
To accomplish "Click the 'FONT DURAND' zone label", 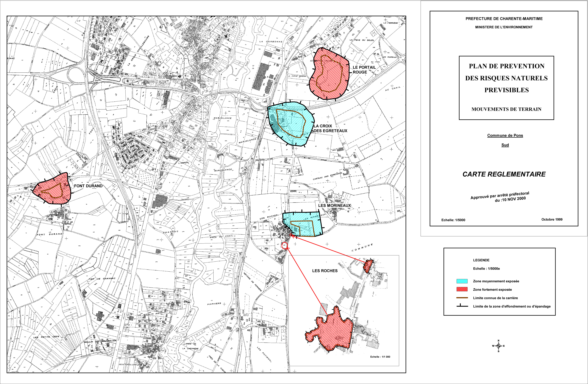I will pyautogui.click(x=88, y=186).
